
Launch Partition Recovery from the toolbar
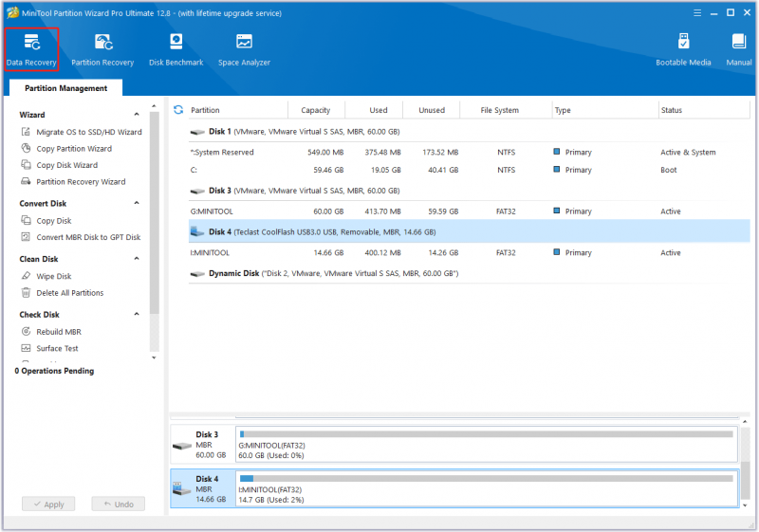point(102,50)
